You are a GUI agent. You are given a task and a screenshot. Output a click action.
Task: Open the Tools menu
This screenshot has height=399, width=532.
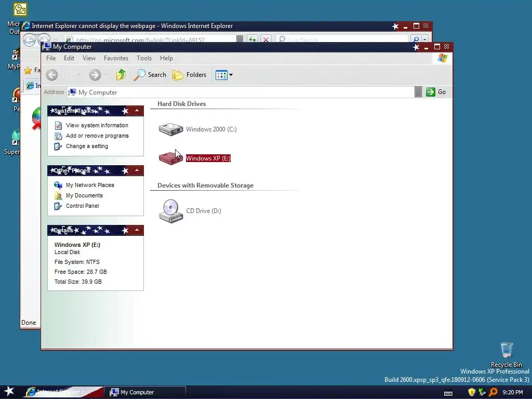coord(144,58)
